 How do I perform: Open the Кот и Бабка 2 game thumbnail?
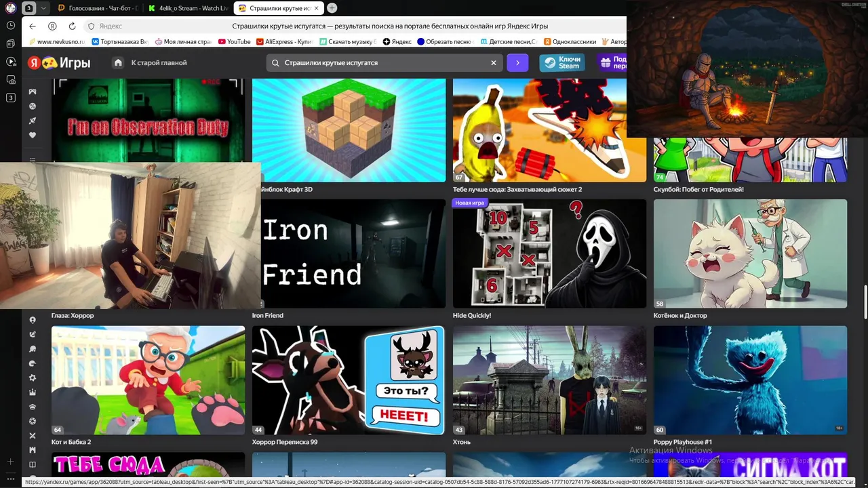point(148,380)
